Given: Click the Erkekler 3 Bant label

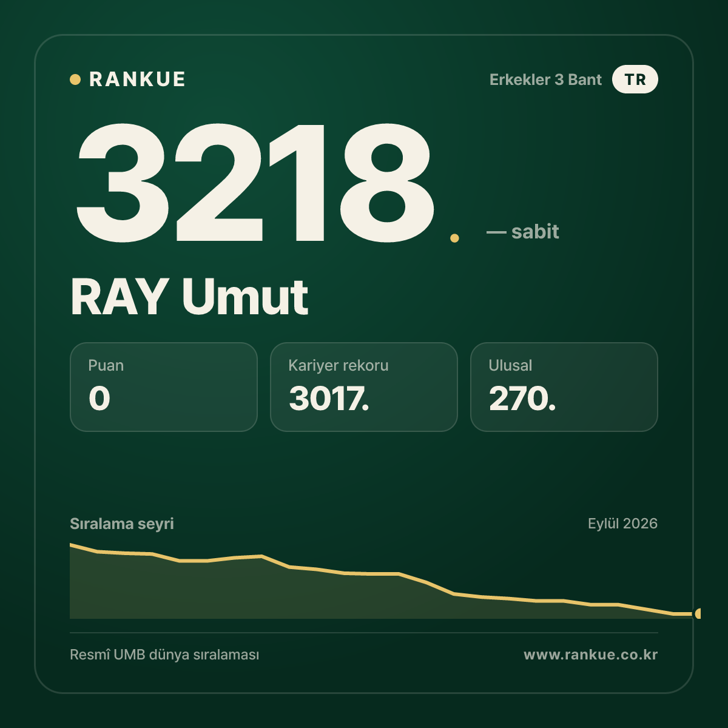Looking at the screenshot, I should 545,79.
